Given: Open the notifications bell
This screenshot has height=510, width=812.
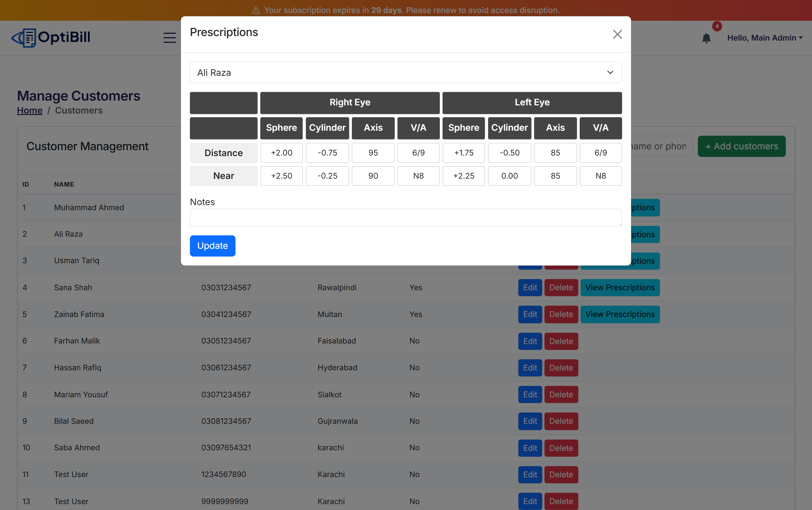Looking at the screenshot, I should pos(706,38).
